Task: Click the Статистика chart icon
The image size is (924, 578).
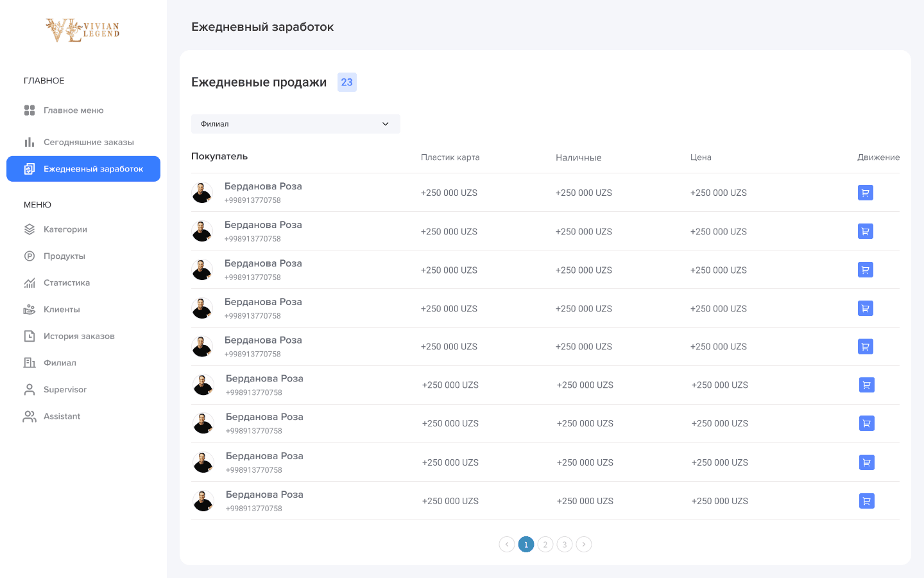Action: 30,283
